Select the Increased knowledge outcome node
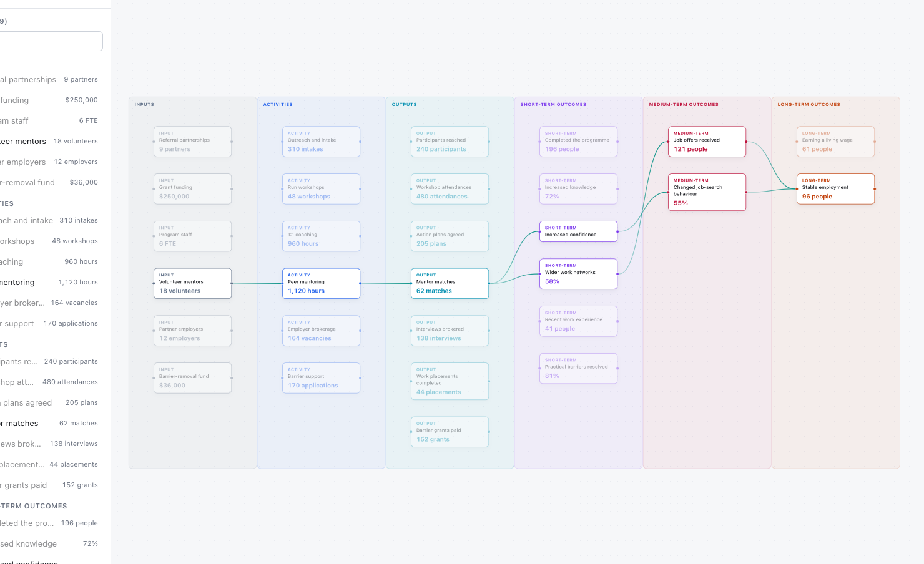 pyautogui.click(x=578, y=189)
